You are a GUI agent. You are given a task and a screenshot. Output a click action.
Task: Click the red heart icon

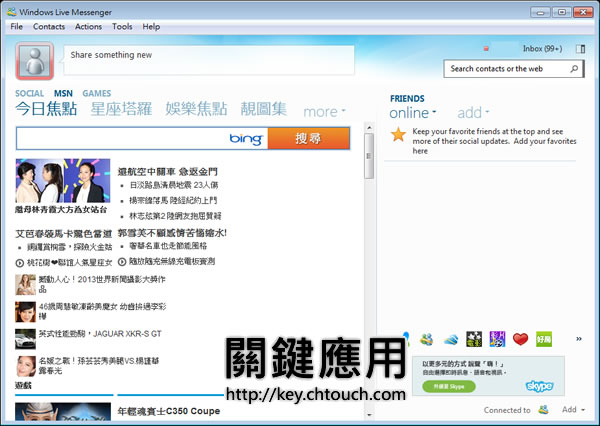point(520,339)
